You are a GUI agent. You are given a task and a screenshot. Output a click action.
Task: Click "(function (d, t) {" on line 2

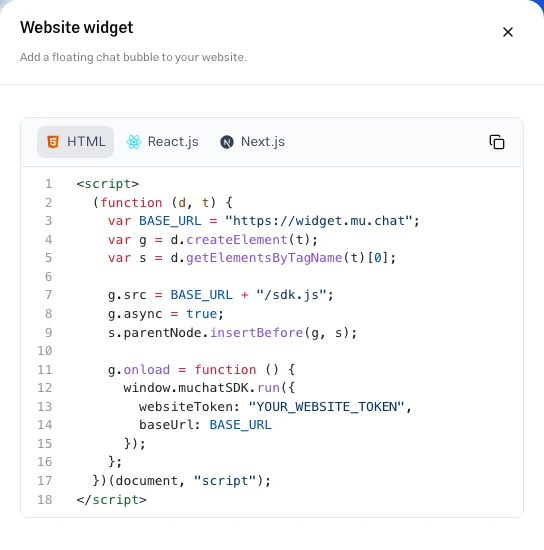[162, 203]
